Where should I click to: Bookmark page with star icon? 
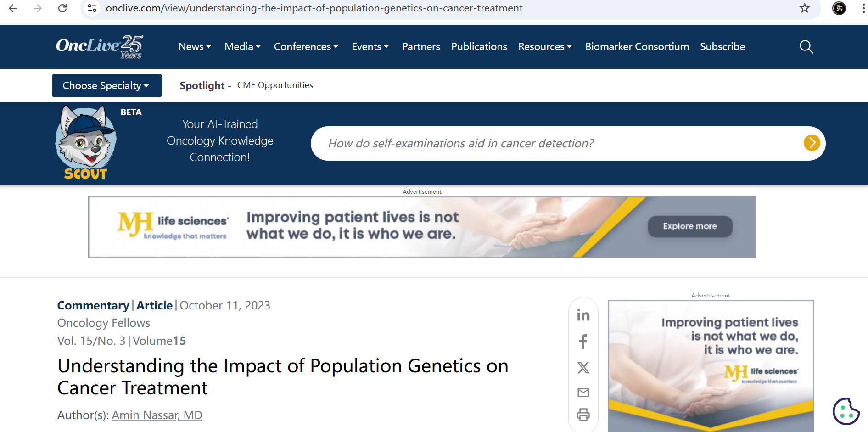click(805, 8)
